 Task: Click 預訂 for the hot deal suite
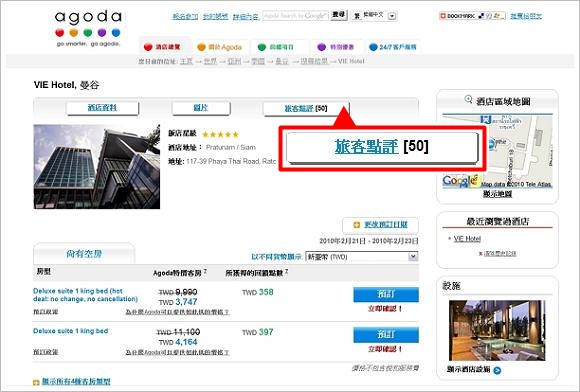386,294
